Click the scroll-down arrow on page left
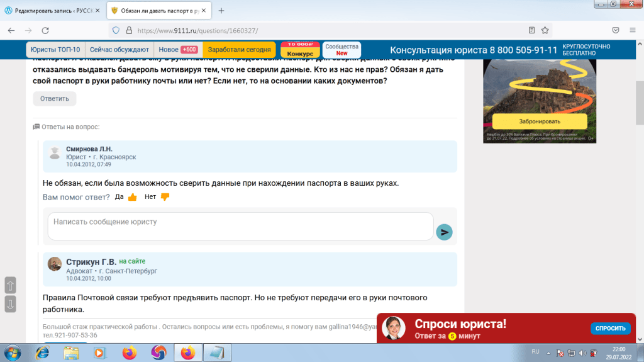 [10, 305]
